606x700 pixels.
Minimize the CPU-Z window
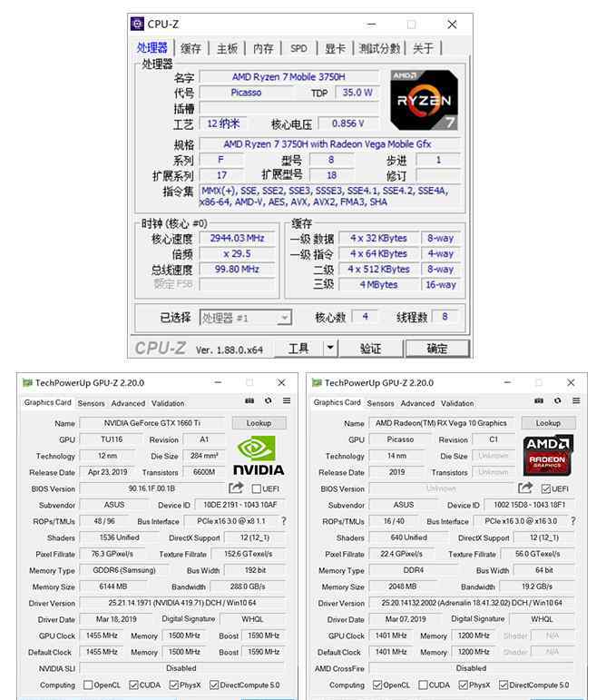tap(371, 25)
